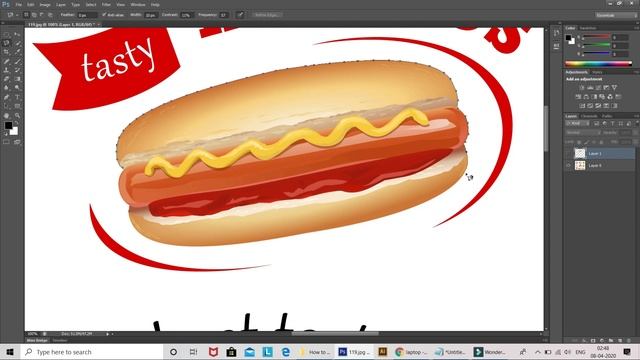Select the Pen tool
The image size is (640, 360).
tap(7, 97)
